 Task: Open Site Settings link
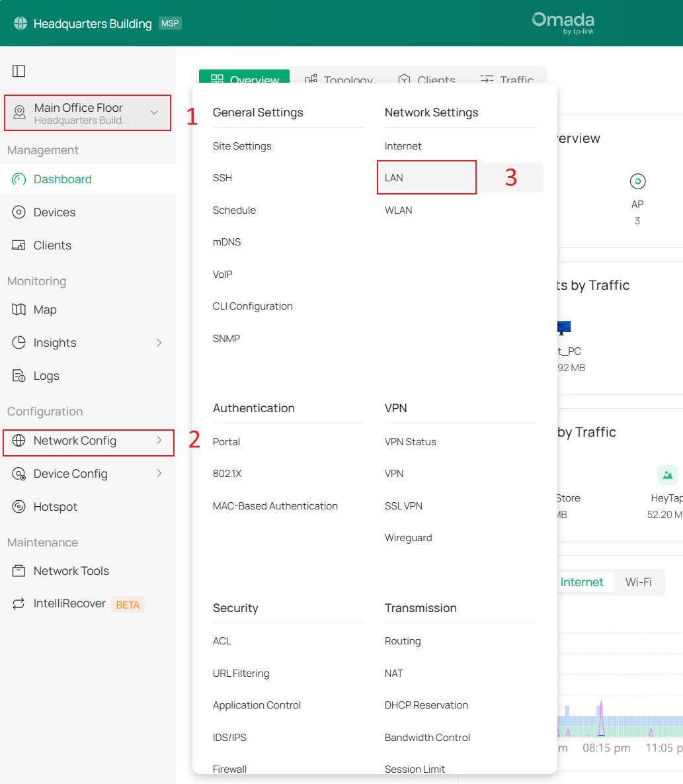242,146
